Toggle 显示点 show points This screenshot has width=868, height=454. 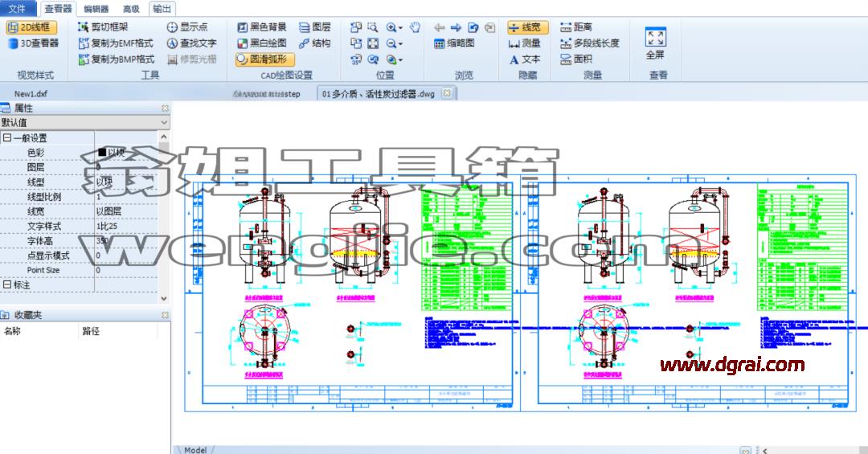click(x=187, y=27)
